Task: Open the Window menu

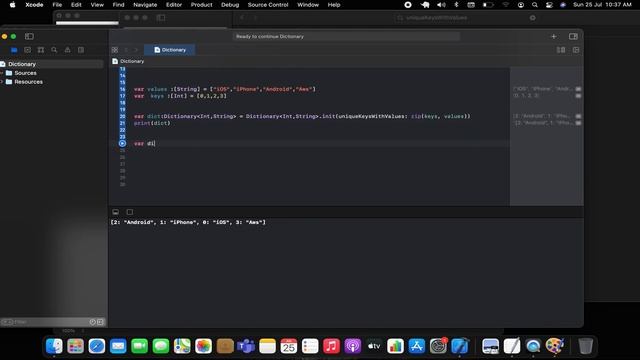Action: coord(308,5)
